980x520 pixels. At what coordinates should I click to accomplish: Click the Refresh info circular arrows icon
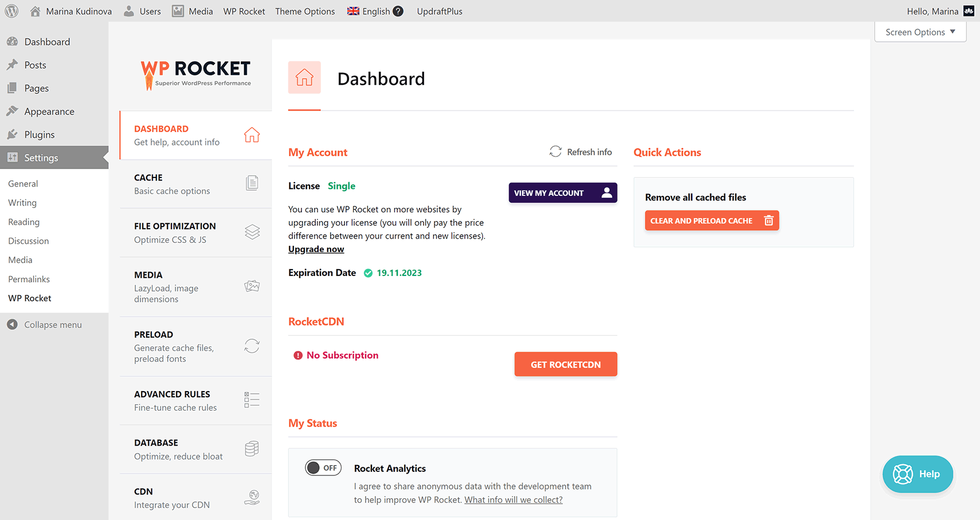555,152
